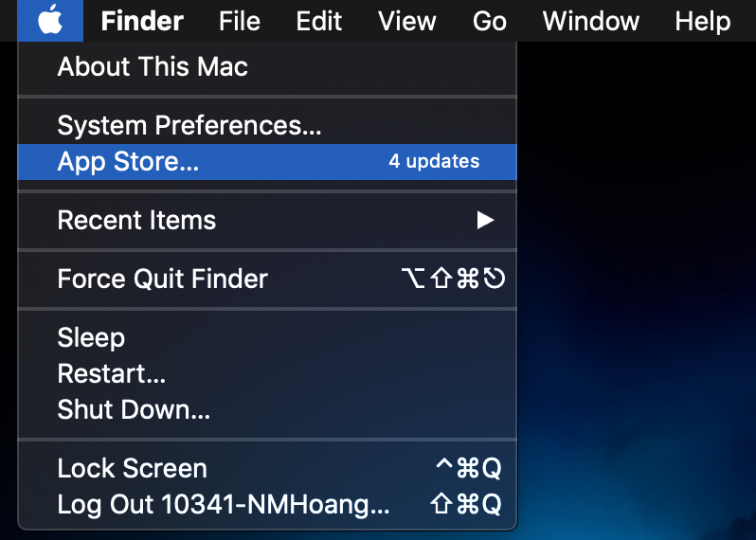The image size is (756, 540).
Task: Expand the Recent Items submenu
Action: (x=136, y=221)
